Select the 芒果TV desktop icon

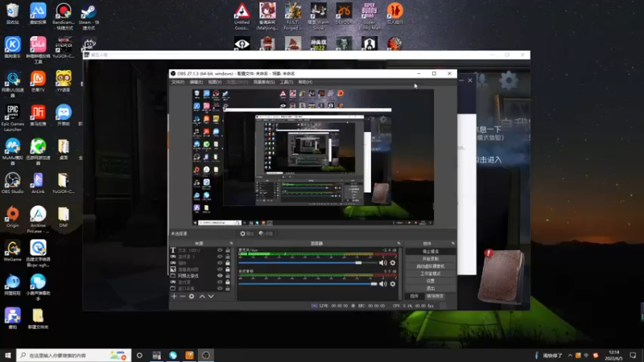pyautogui.click(x=38, y=81)
